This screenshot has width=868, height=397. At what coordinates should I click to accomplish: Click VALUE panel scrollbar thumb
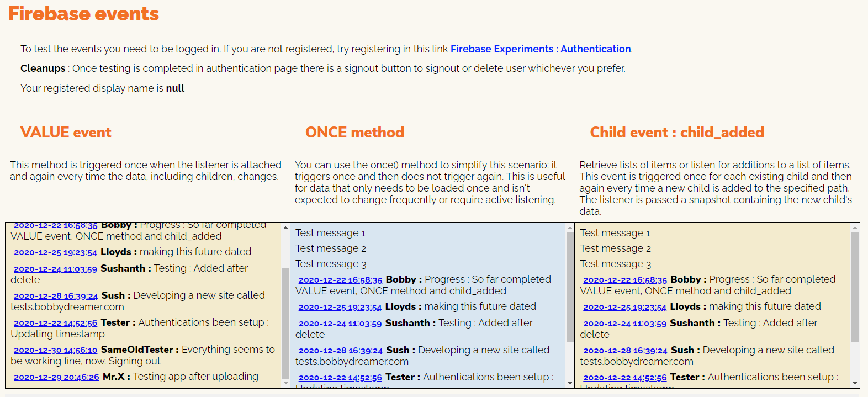[285, 322]
